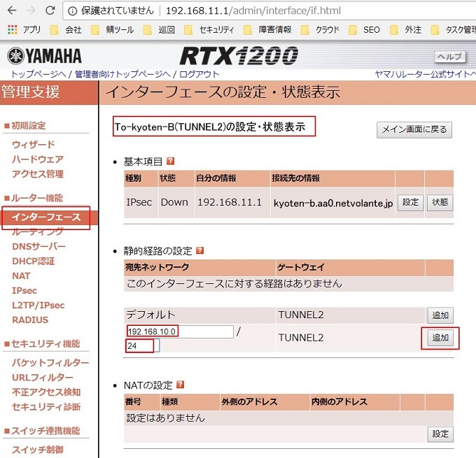
Task: Click the help icon next to 基本項目
Action: (x=171, y=161)
